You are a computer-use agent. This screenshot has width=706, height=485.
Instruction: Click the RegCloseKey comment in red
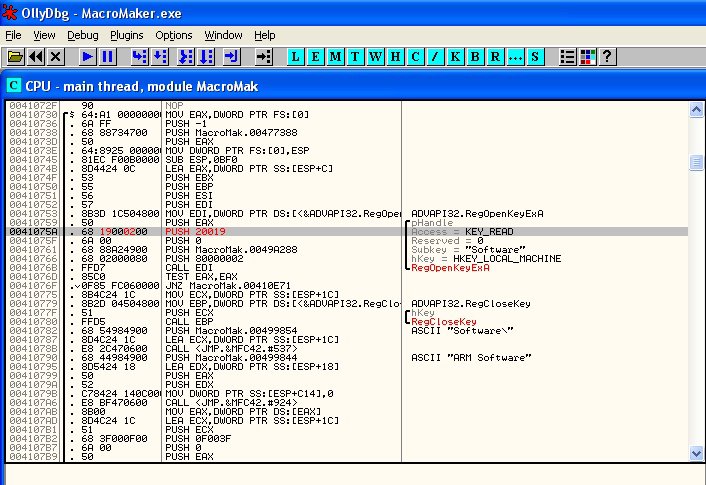tap(444, 322)
